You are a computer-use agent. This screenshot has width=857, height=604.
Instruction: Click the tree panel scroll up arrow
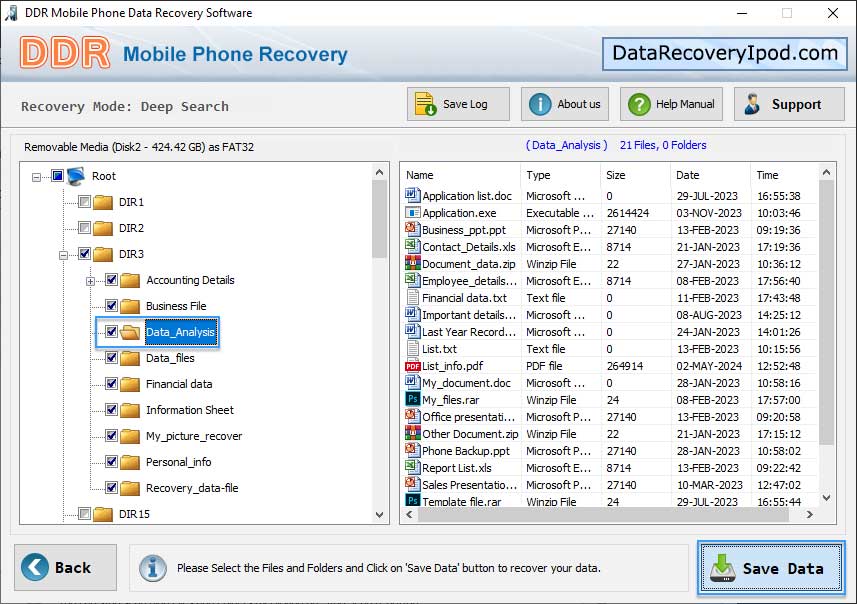379,172
